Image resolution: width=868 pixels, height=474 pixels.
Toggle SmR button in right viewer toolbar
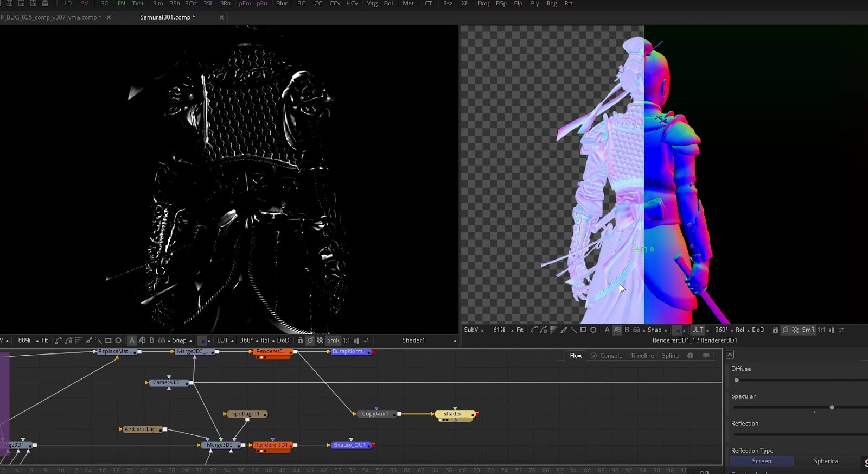[x=808, y=330]
